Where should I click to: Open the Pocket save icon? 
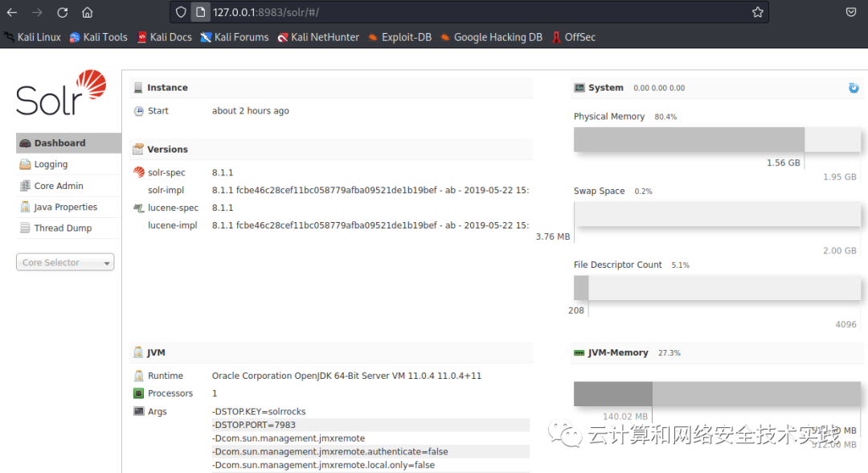851,12
